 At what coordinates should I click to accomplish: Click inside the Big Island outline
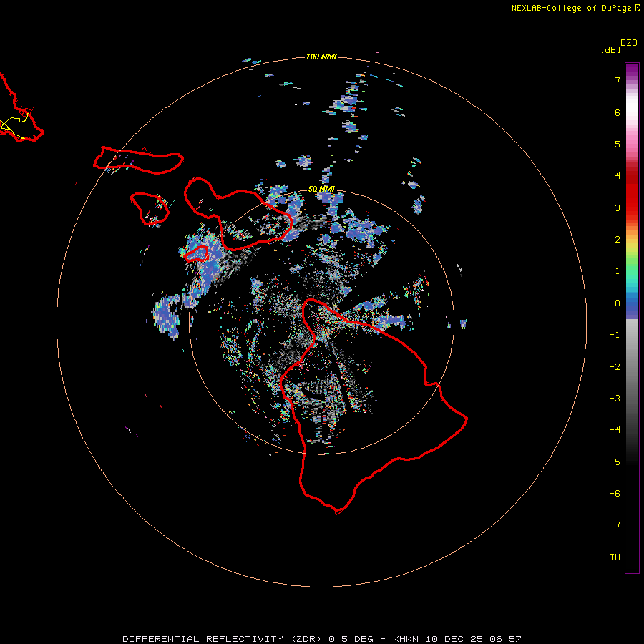click(x=370, y=411)
